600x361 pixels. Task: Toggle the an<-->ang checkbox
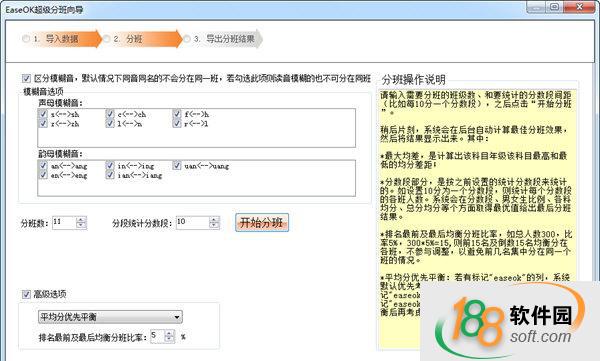(43, 165)
